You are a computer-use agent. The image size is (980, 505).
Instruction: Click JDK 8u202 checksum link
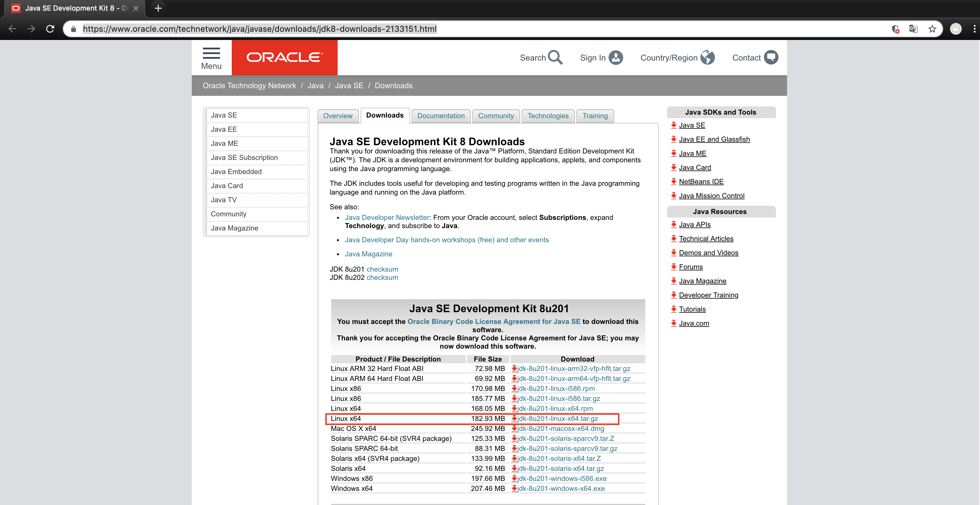click(x=382, y=277)
